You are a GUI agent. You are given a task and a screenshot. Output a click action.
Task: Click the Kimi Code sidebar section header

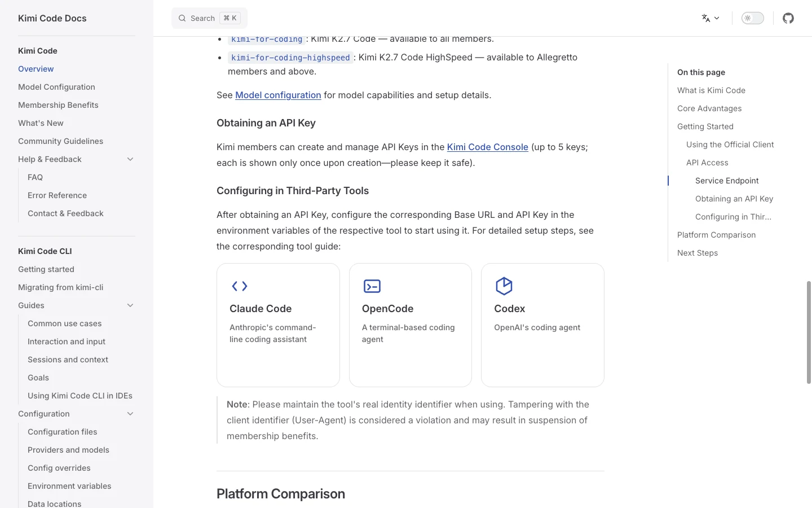tap(38, 51)
